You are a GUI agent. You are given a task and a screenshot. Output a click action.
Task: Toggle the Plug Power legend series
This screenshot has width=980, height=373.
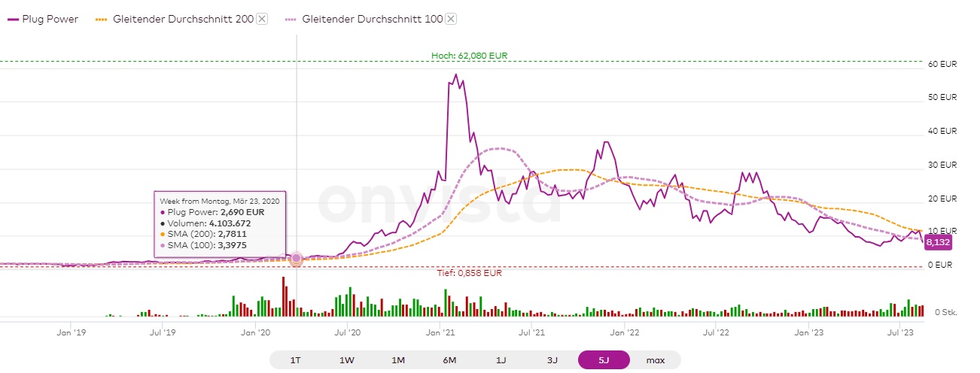(x=42, y=20)
